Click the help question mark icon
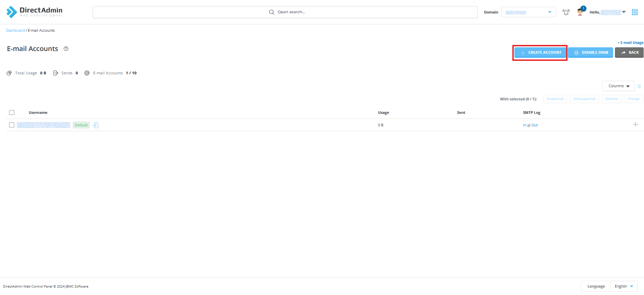644x295 pixels. 66,49
